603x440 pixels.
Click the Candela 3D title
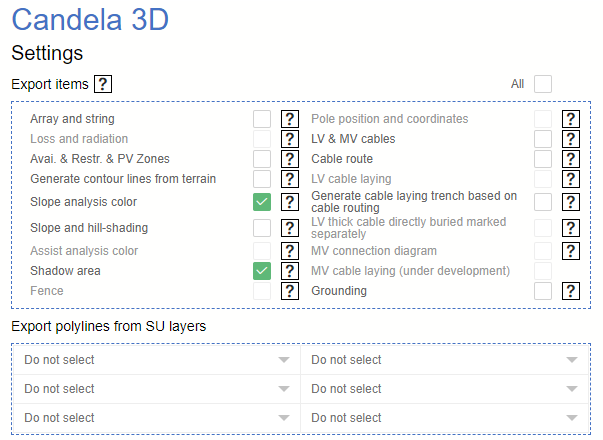click(x=90, y=20)
